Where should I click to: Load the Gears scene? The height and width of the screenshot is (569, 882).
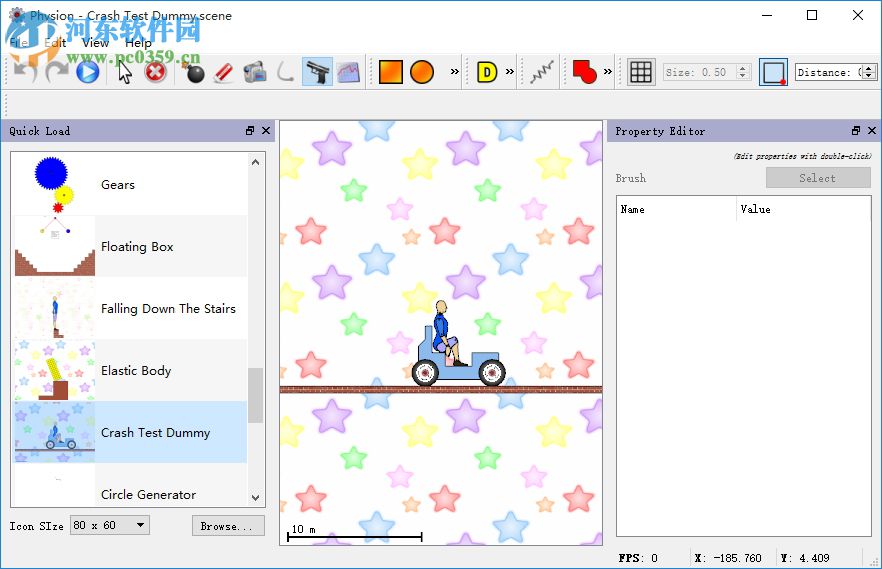130,184
